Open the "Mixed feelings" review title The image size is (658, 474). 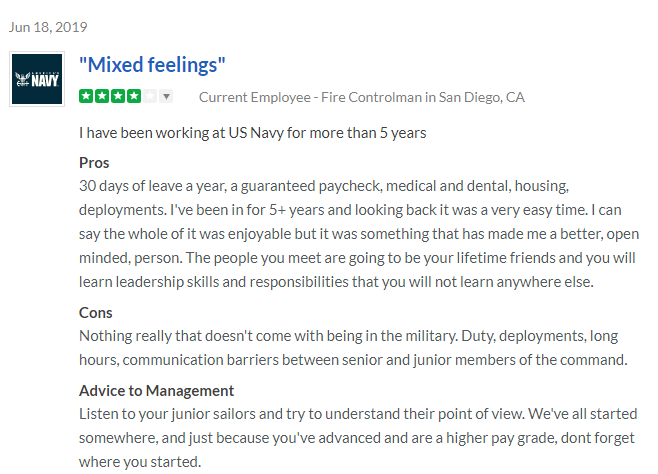click(152, 66)
